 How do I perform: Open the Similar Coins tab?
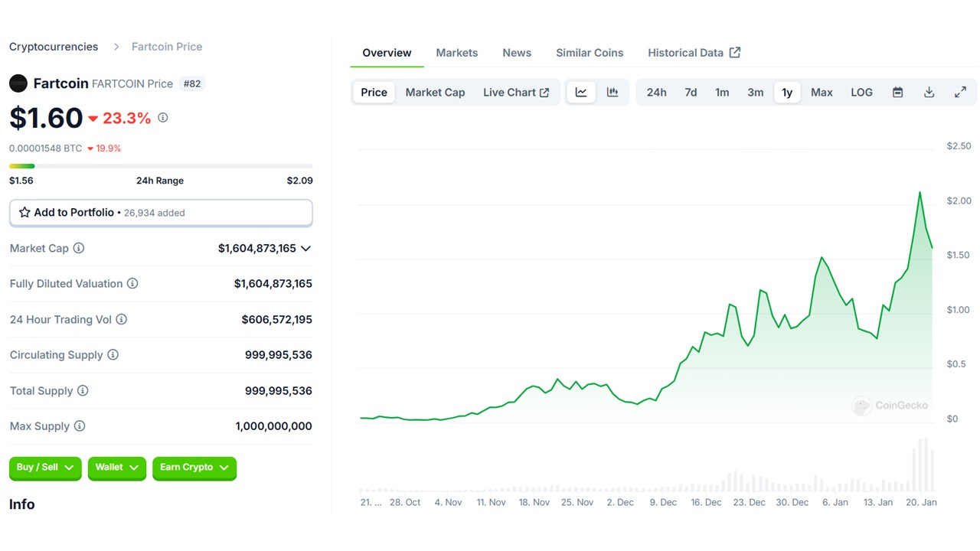(x=590, y=53)
